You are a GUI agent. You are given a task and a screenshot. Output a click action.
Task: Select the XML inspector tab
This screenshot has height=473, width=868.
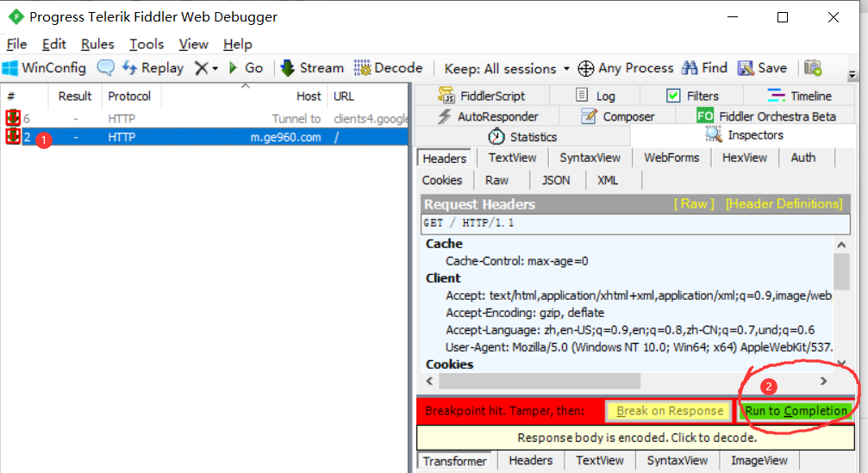point(608,180)
